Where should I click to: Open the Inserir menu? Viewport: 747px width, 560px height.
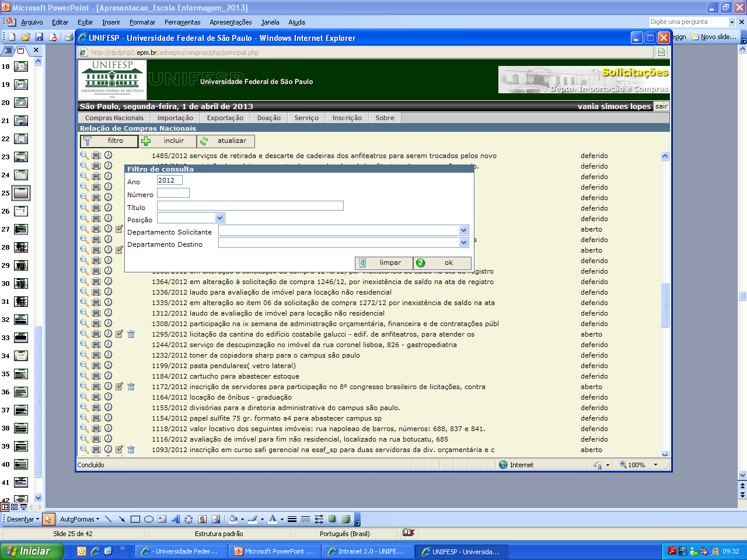[x=111, y=22]
